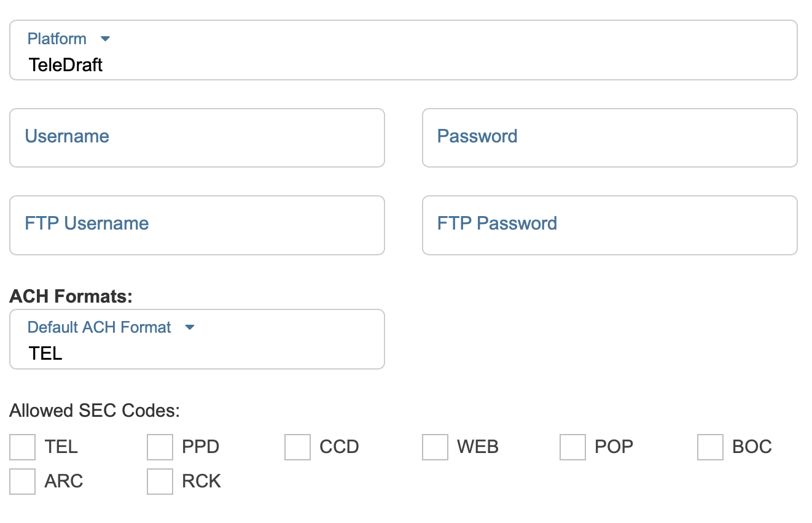Focus the FTP Username field
This screenshot has height=523, width=812.
pos(197,225)
